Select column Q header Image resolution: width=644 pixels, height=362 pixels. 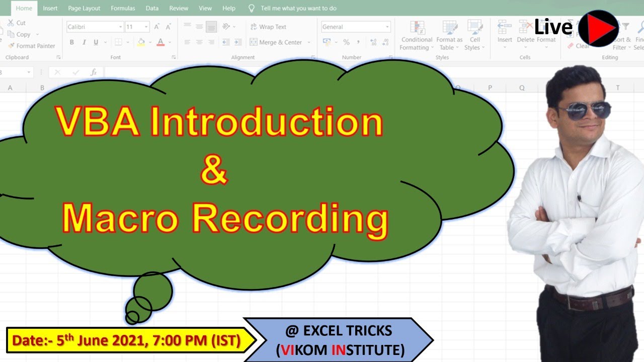tap(522, 88)
